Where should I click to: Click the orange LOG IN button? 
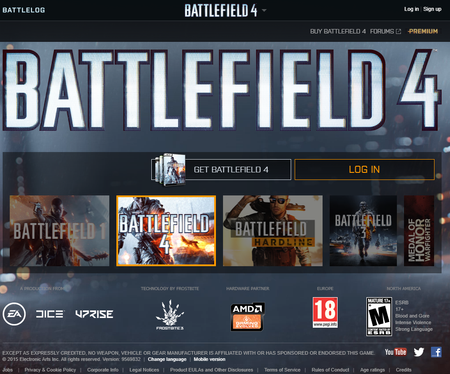point(364,169)
